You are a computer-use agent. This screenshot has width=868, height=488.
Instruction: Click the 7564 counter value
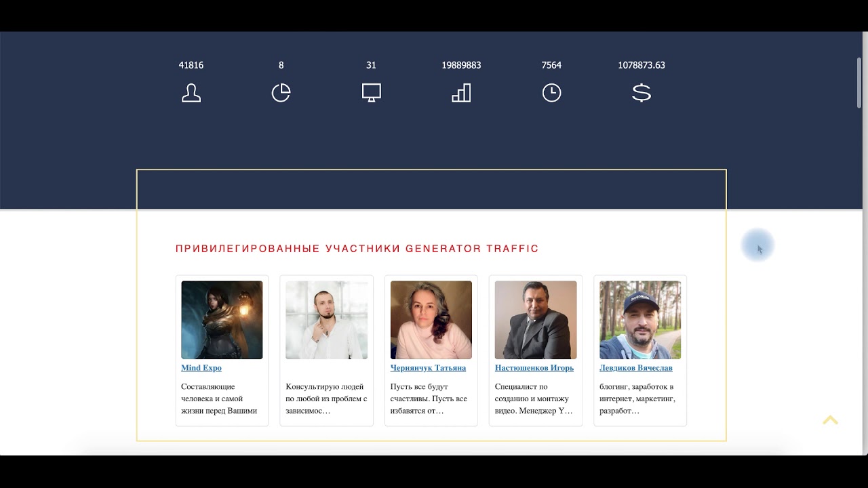[x=551, y=65]
